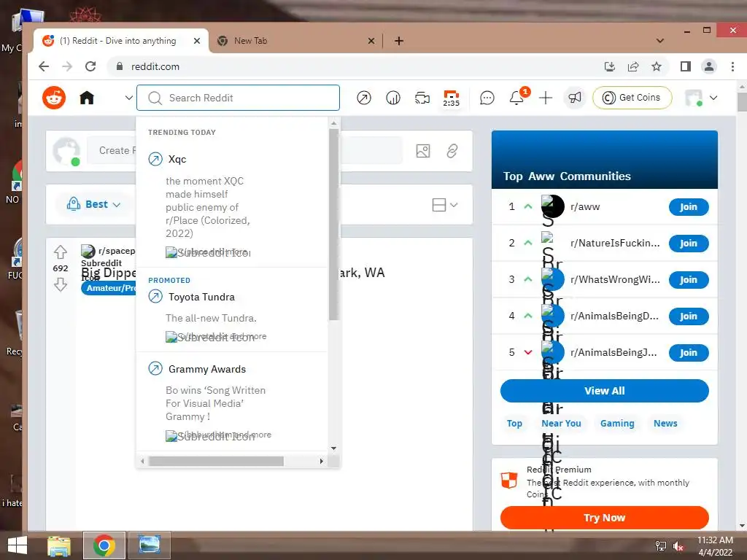Open the Reddit Live video icon
The image size is (747, 560).
422,98
